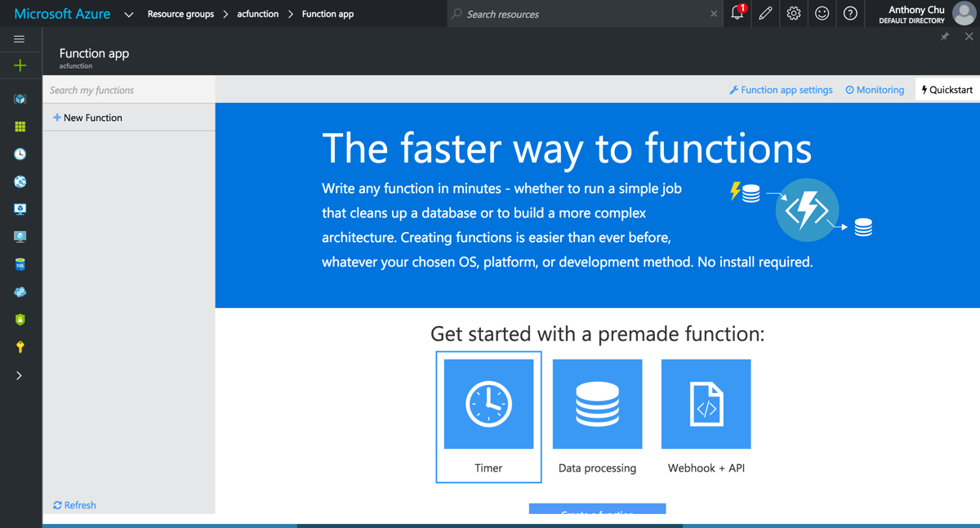The image size is (980, 528).
Task: Choose the Webhook + API premade function
Action: 706,417
